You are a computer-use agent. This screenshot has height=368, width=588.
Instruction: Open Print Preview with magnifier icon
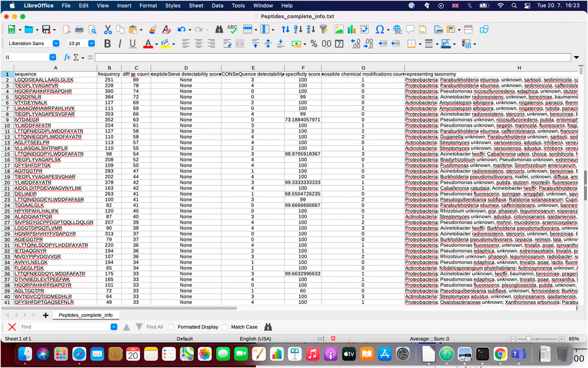[92, 30]
